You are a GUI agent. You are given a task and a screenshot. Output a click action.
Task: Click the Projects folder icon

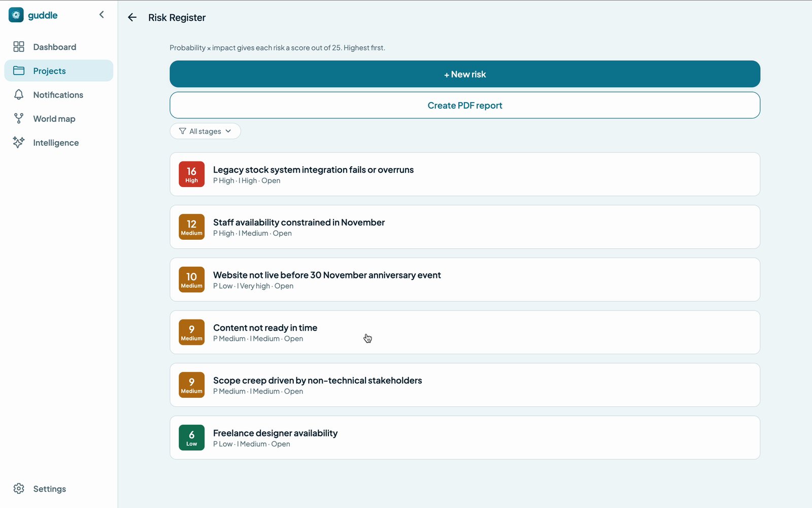tap(19, 71)
